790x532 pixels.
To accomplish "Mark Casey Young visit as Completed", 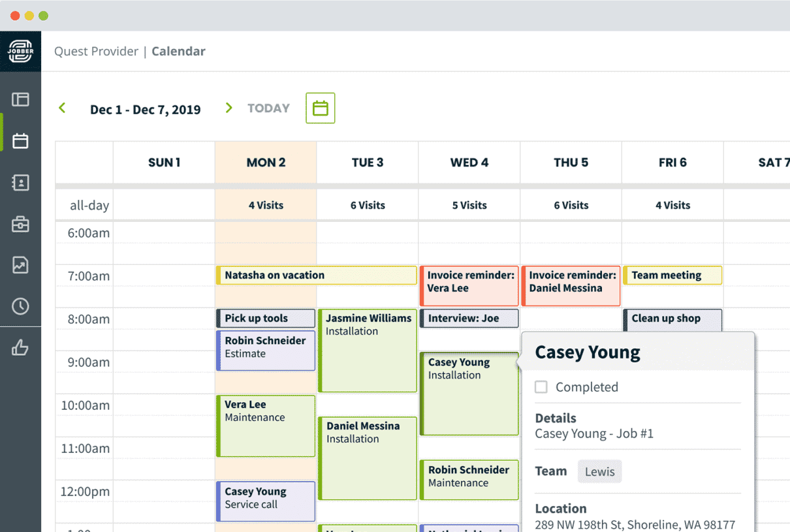I will click(x=541, y=387).
